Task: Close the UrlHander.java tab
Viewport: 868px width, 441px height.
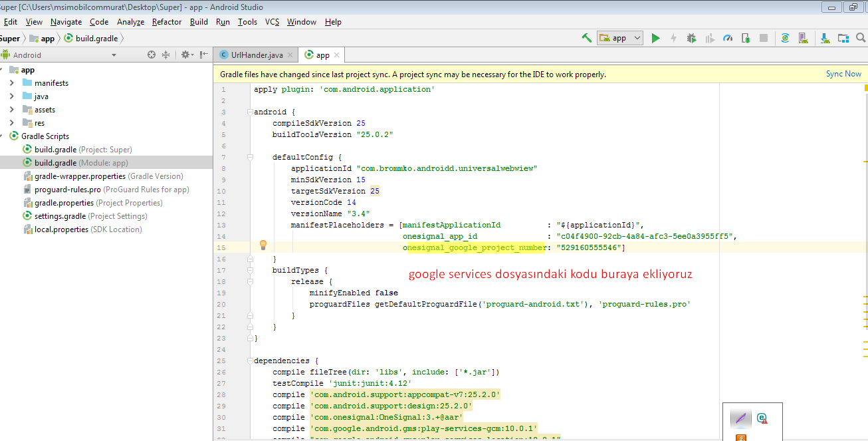Action: tap(290, 55)
